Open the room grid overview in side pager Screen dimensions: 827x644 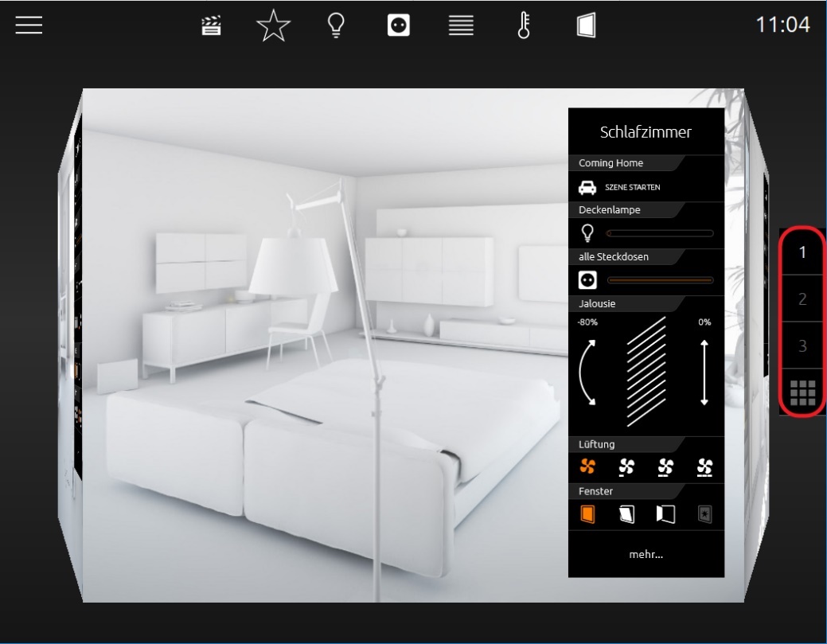[x=802, y=393]
